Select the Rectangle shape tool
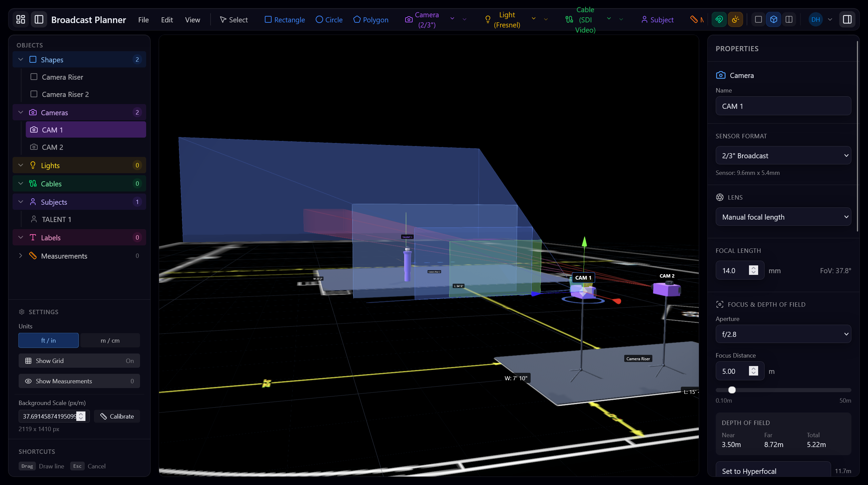This screenshot has width=868, height=485. [x=284, y=19]
